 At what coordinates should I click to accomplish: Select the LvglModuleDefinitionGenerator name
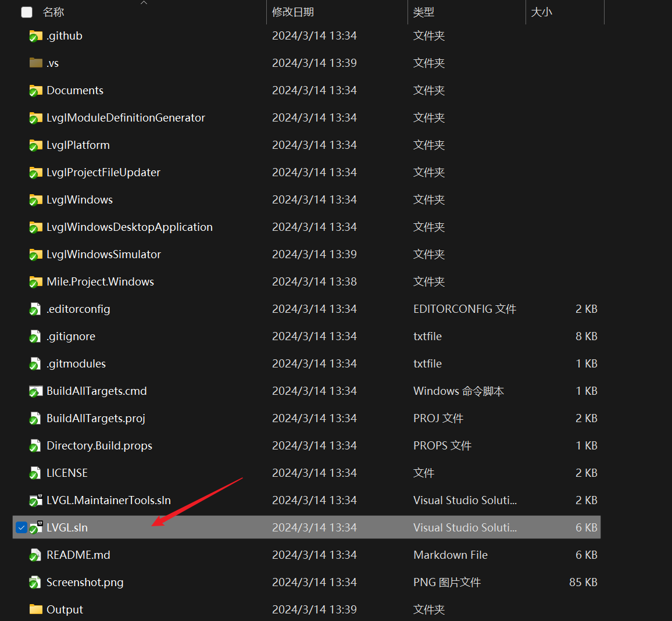pyautogui.click(x=126, y=118)
